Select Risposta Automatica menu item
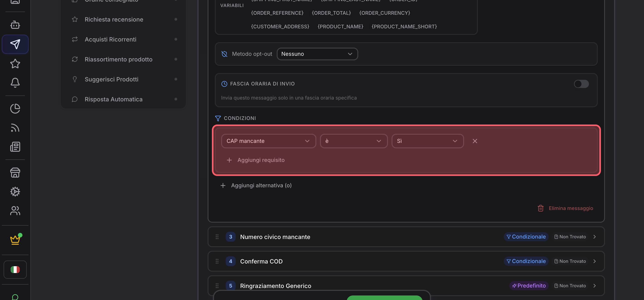This screenshot has height=300, width=644. [x=123, y=99]
